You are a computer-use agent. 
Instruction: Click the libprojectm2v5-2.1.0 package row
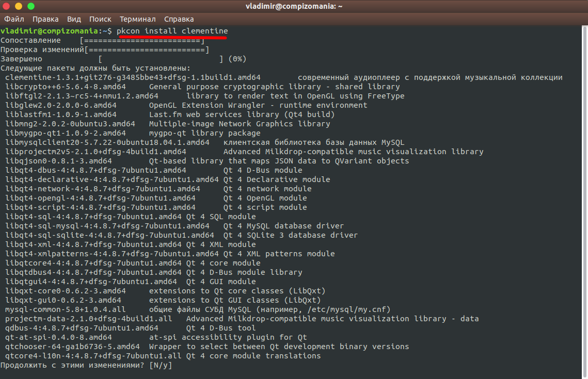[244, 151]
